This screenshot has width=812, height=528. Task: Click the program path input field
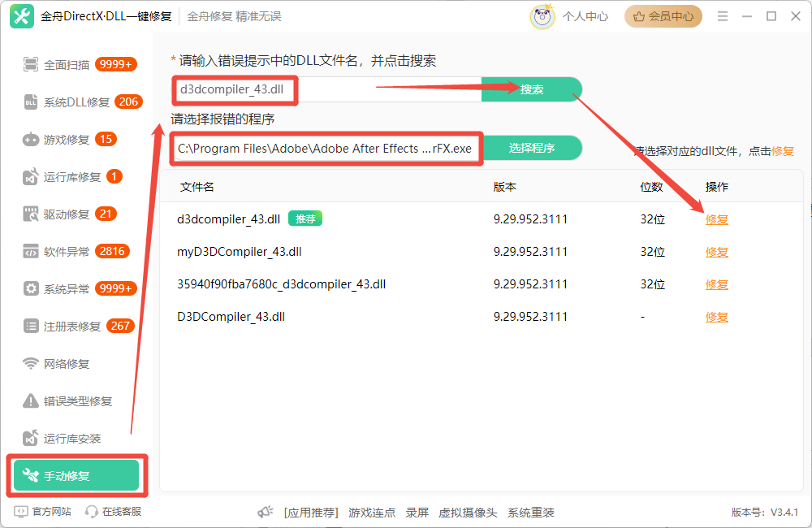[x=327, y=149]
